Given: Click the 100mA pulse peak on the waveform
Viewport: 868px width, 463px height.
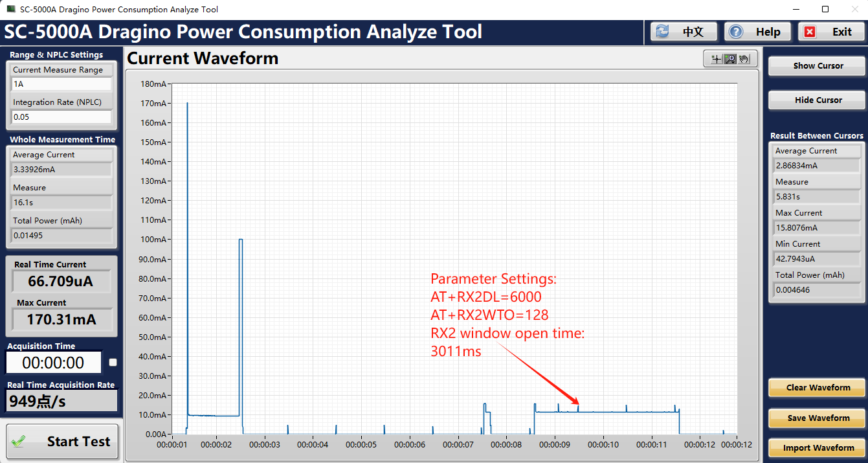Looking at the screenshot, I should click(240, 240).
